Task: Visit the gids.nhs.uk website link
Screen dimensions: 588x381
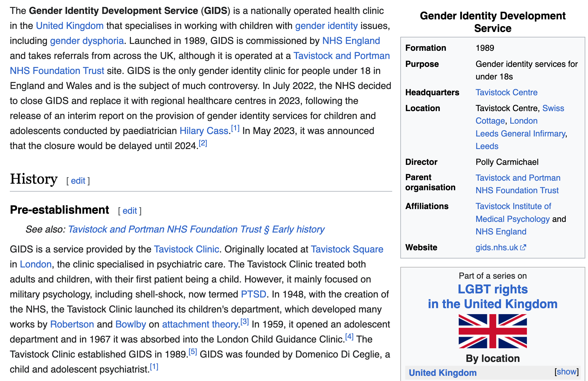Action: coord(496,248)
